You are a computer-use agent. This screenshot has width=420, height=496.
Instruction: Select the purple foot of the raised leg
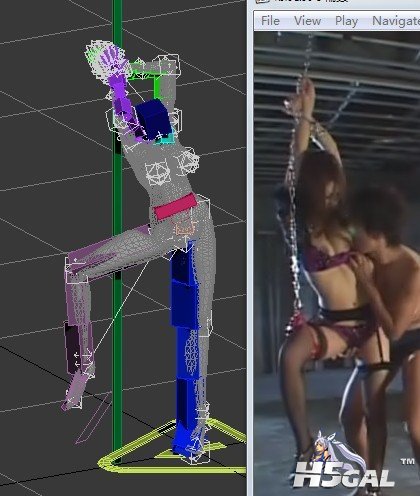[x=74, y=391]
